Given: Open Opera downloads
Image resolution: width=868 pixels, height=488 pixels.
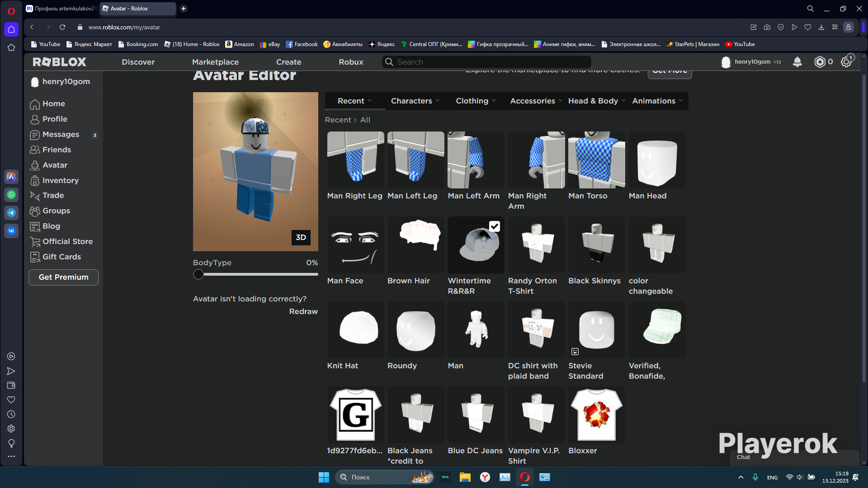Looking at the screenshot, I should (x=821, y=27).
